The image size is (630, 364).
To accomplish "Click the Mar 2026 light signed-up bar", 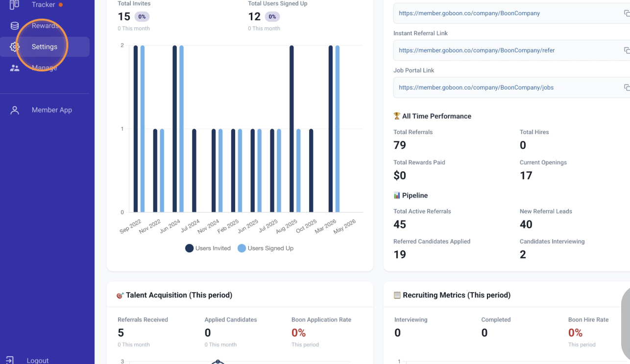I will (x=338, y=129).
